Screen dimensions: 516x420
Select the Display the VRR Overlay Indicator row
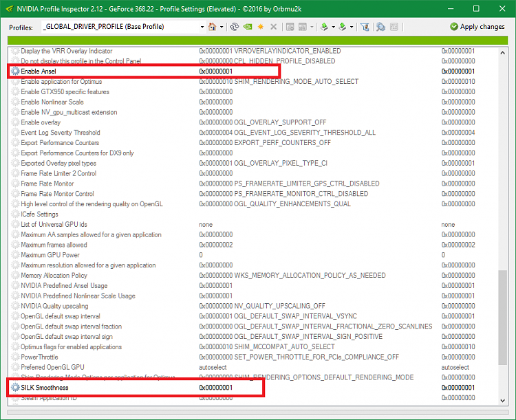tap(253, 51)
